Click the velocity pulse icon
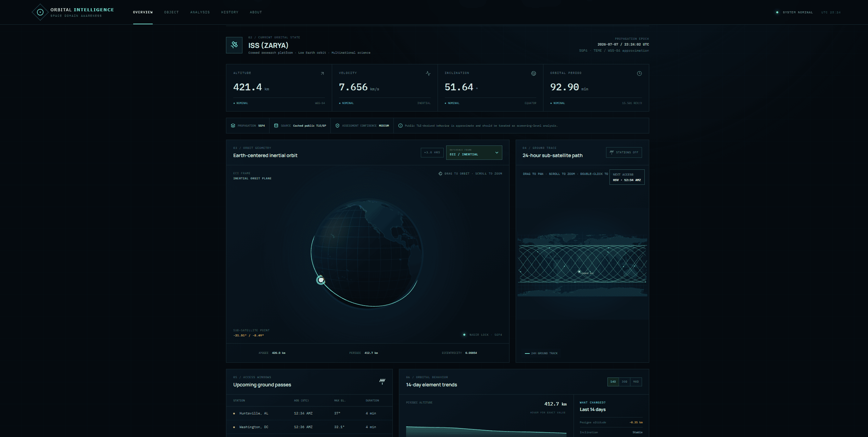868x437 pixels. 428,74
